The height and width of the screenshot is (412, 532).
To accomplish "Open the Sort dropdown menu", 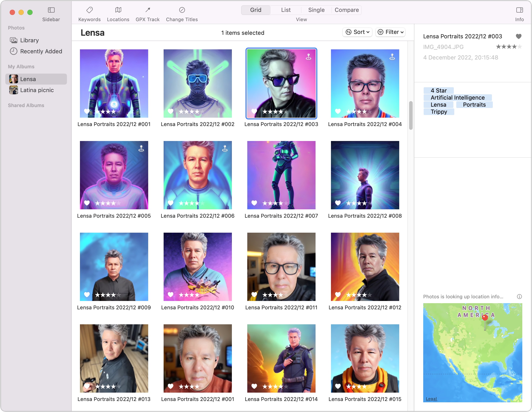I will coord(357,32).
